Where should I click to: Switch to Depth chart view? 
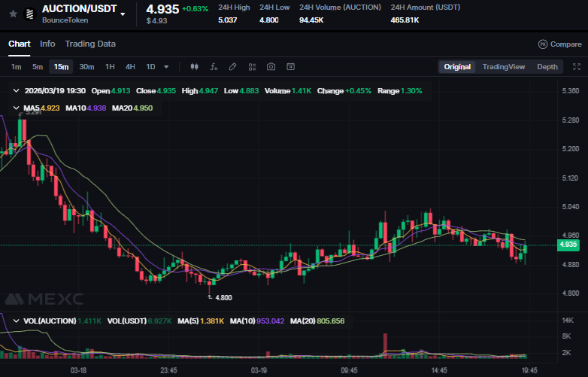point(547,67)
